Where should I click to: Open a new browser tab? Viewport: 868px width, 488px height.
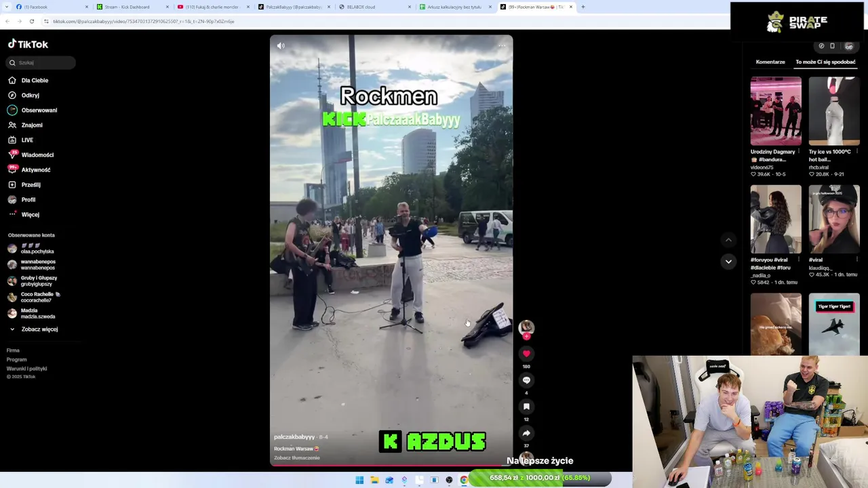tap(583, 7)
